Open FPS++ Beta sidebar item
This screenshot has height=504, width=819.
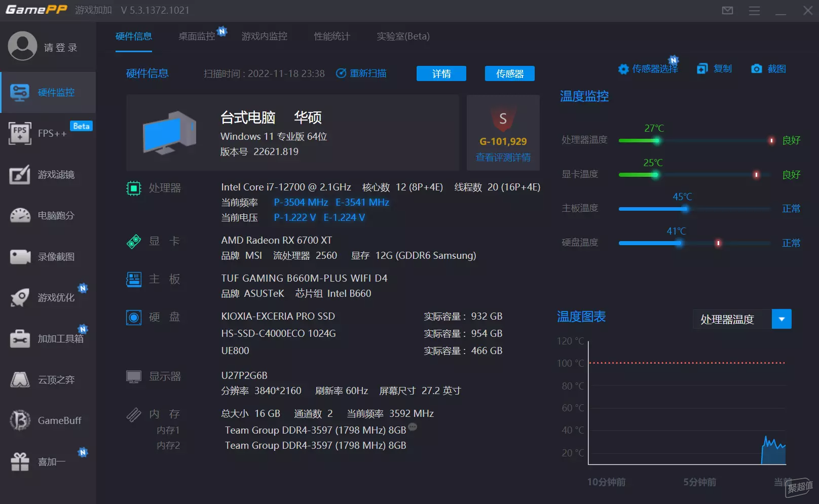coord(48,133)
